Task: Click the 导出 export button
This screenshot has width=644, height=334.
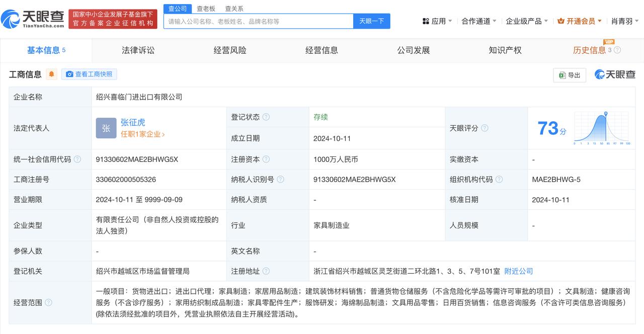Action: click(570, 75)
